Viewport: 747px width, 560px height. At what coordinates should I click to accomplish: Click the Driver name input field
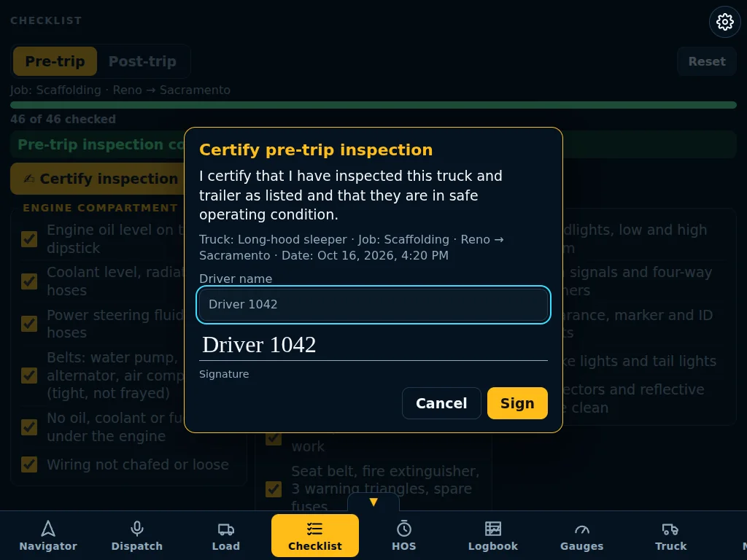pos(373,304)
